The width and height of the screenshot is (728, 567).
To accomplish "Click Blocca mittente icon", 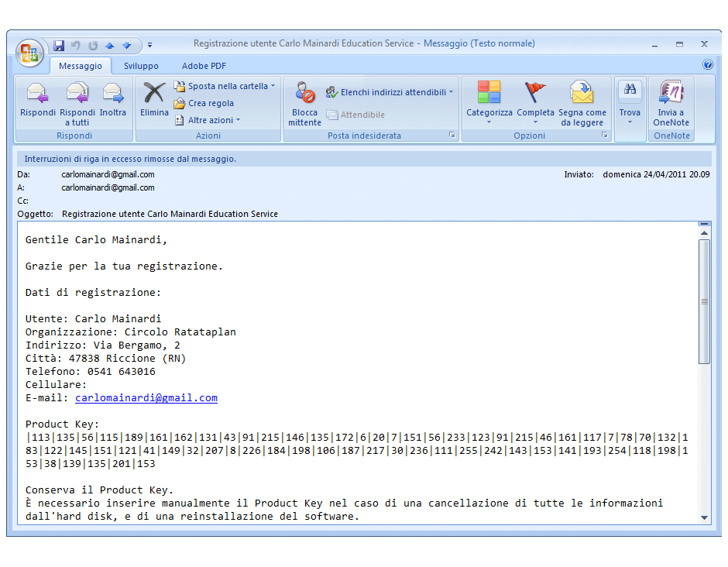I will (305, 92).
